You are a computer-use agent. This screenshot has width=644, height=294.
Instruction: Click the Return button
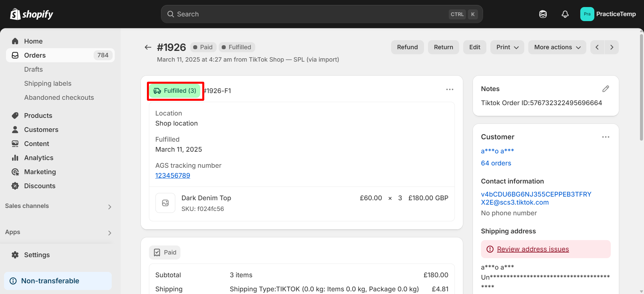click(443, 47)
